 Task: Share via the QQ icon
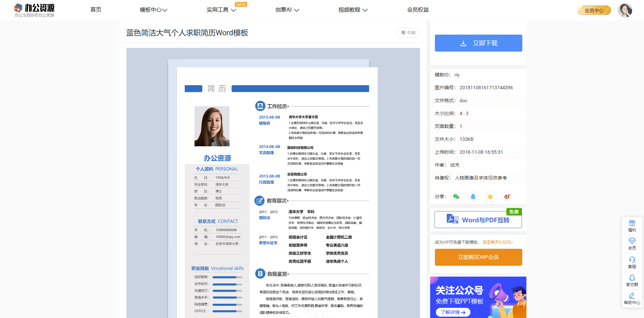(473, 197)
